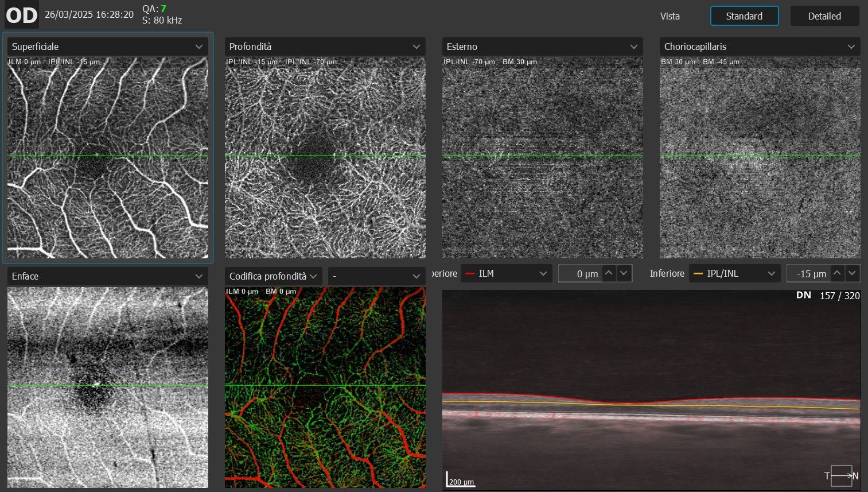Viewport: 868px width, 492px height.
Task: Open the IPL/INL lower boundary dropdown
Action: click(735, 273)
